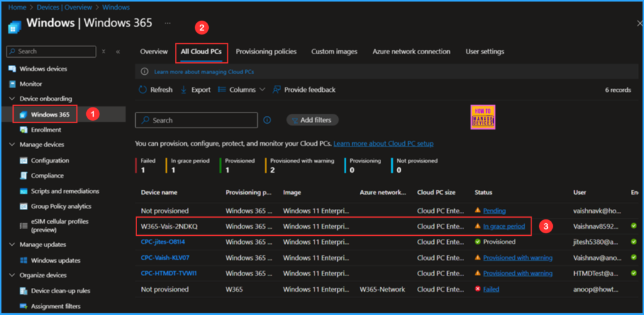The image size is (644, 315).
Task: Sort by Status column header
Action: (x=484, y=192)
